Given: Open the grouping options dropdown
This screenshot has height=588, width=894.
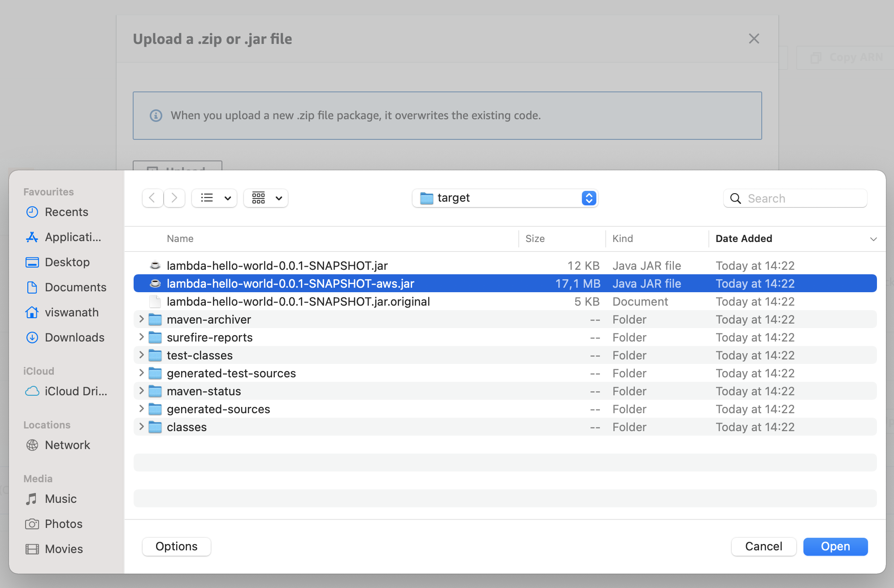Looking at the screenshot, I should tap(266, 198).
